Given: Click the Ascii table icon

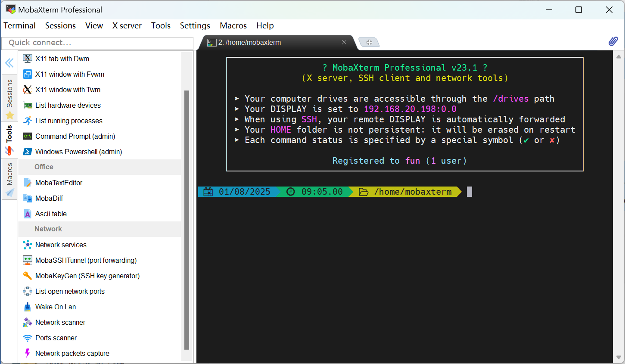Looking at the screenshot, I should [28, 214].
